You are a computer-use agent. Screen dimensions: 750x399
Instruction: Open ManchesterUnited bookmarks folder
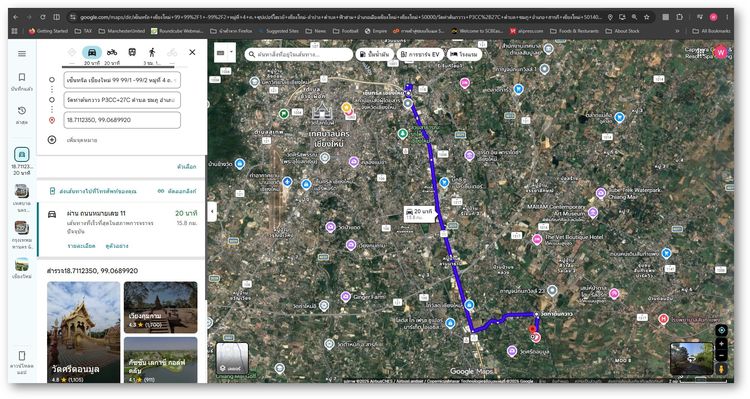(x=121, y=31)
